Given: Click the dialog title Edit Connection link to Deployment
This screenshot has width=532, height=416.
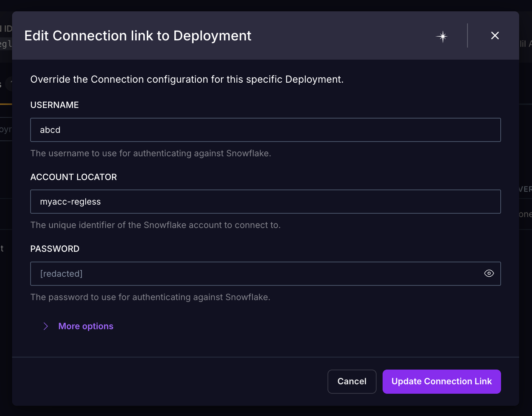Looking at the screenshot, I should (x=138, y=36).
